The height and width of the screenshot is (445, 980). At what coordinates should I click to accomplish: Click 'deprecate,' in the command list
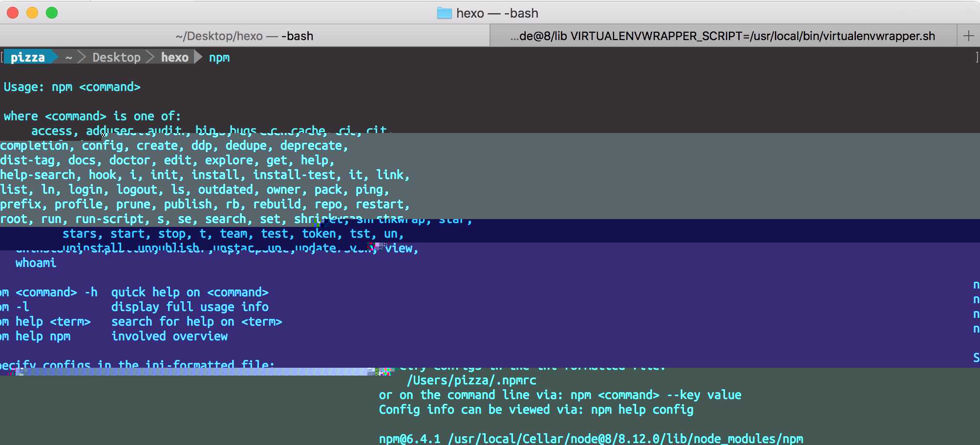[x=314, y=146]
